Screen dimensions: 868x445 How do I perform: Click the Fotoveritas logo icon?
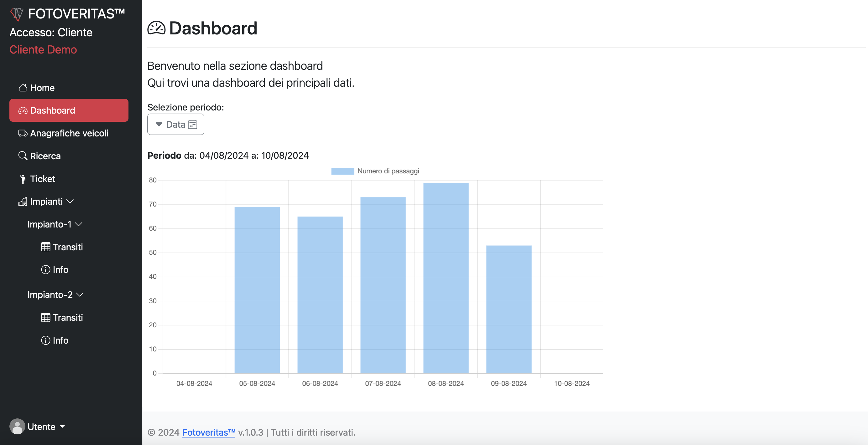click(17, 14)
